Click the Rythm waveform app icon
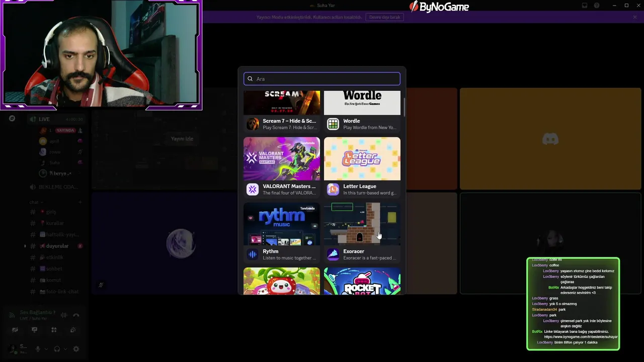The height and width of the screenshot is (362, 644). 253,254
